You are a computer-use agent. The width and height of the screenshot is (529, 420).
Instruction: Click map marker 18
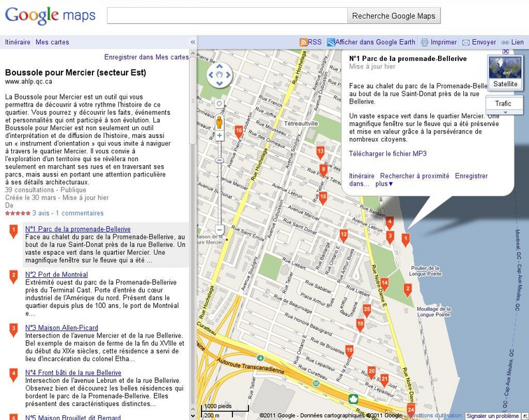tap(360, 325)
